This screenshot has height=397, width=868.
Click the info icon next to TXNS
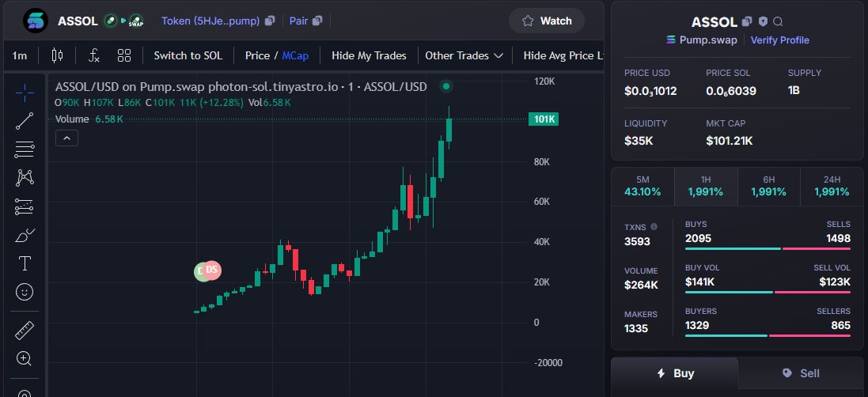pyautogui.click(x=654, y=227)
